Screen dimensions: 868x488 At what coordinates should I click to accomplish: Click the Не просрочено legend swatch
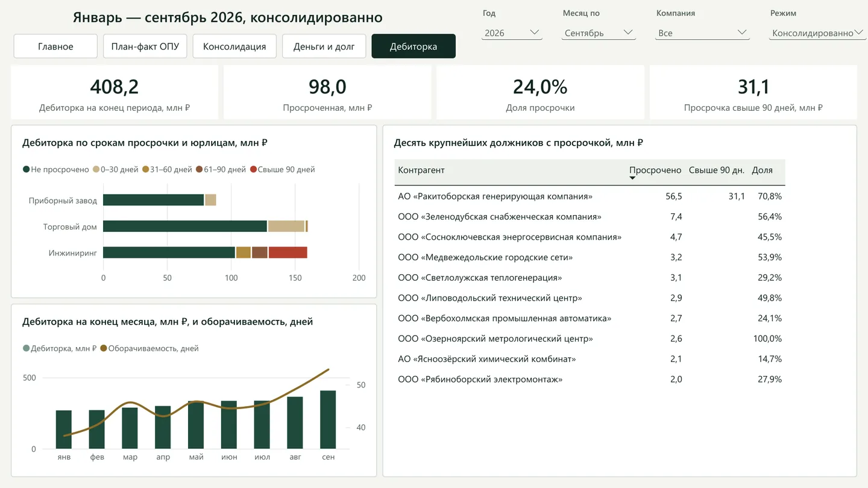pyautogui.click(x=27, y=170)
